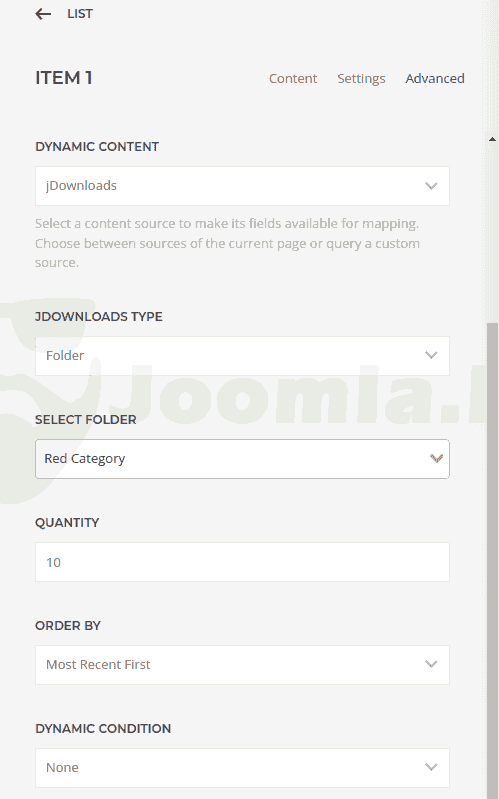
Task: Click the chevron icon in None dropdown
Action: (431, 767)
